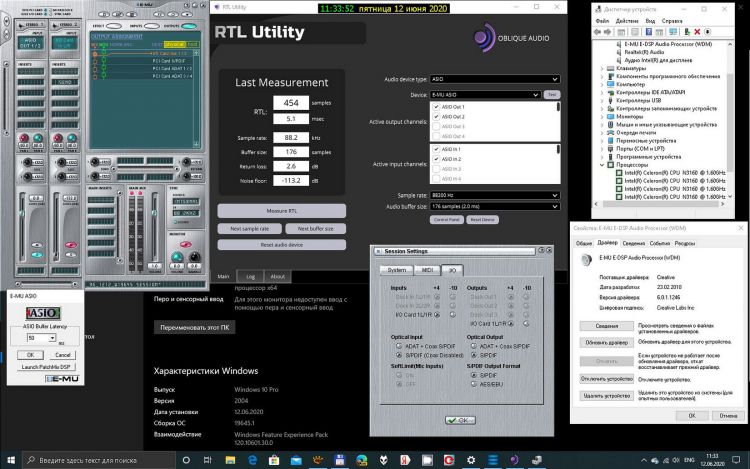Uncheck ASIO In 1 input channel
750x469 pixels.
pyautogui.click(x=436, y=149)
